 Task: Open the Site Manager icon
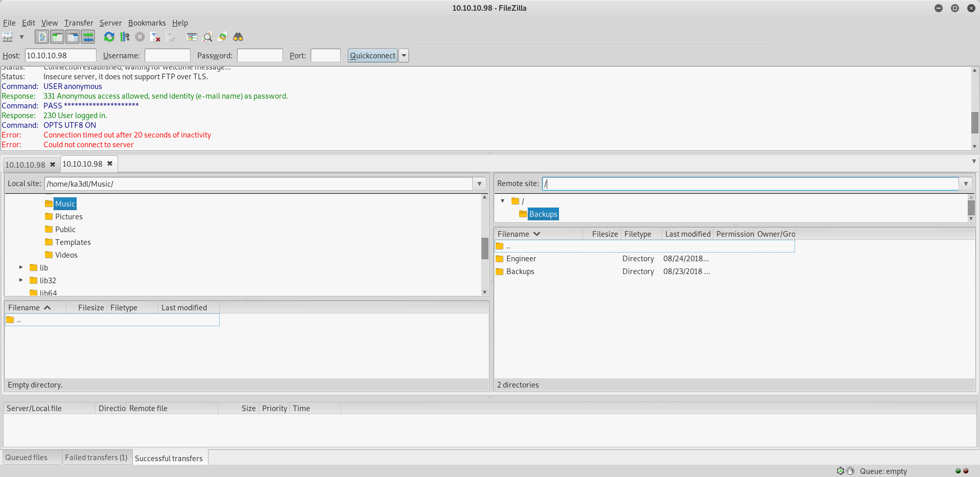click(8, 37)
